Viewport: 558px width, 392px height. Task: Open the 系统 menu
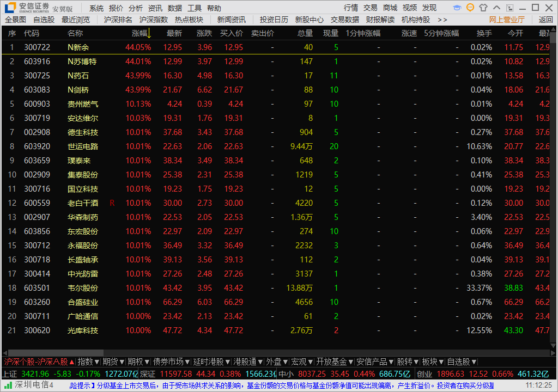(x=96, y=8)
